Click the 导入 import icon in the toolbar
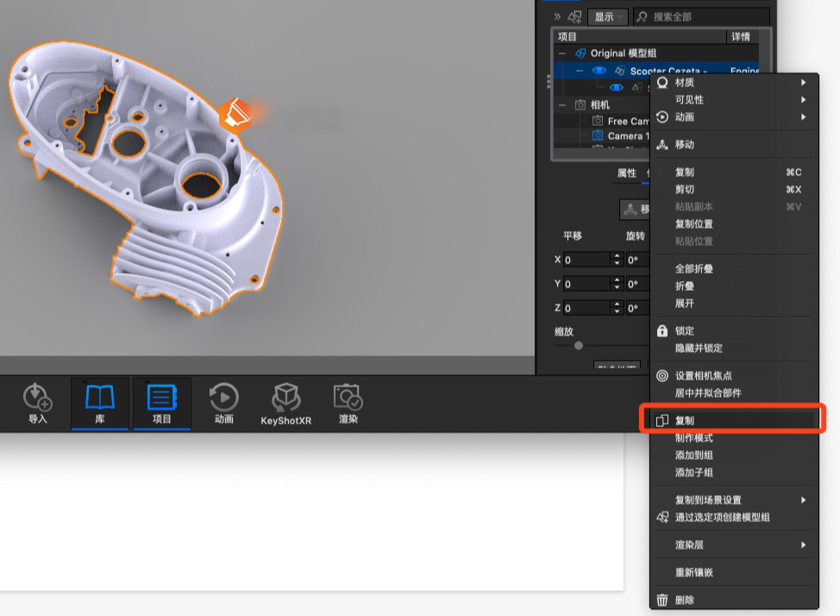Screen dimensions: 840x616 point(38,401)
